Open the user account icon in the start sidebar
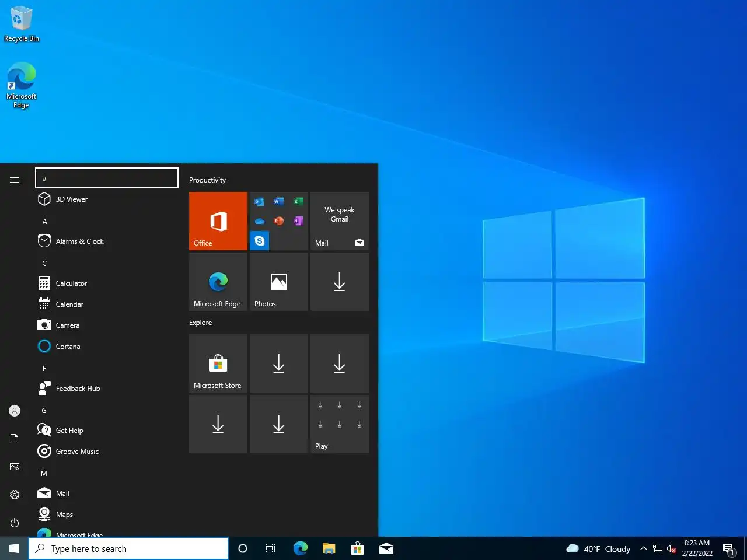Image resolution: width=747 pixels, height=560 pixels. coord(15,411)
